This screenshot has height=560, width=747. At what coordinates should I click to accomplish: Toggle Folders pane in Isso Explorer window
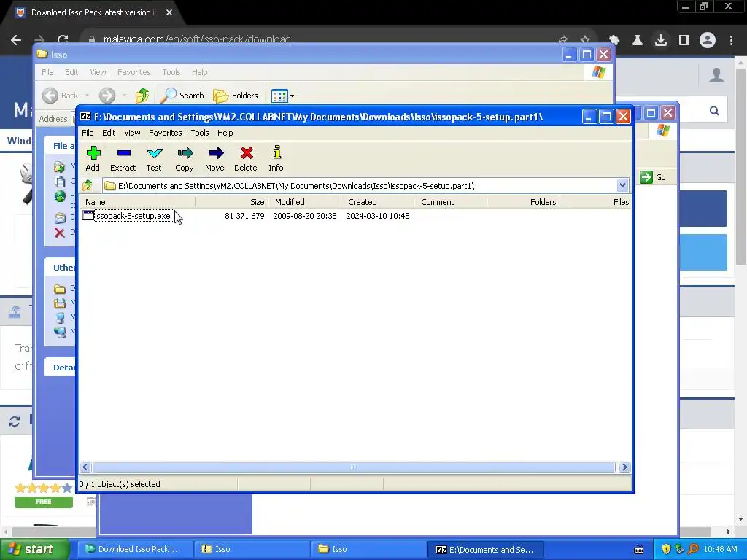tap(236, 96)
